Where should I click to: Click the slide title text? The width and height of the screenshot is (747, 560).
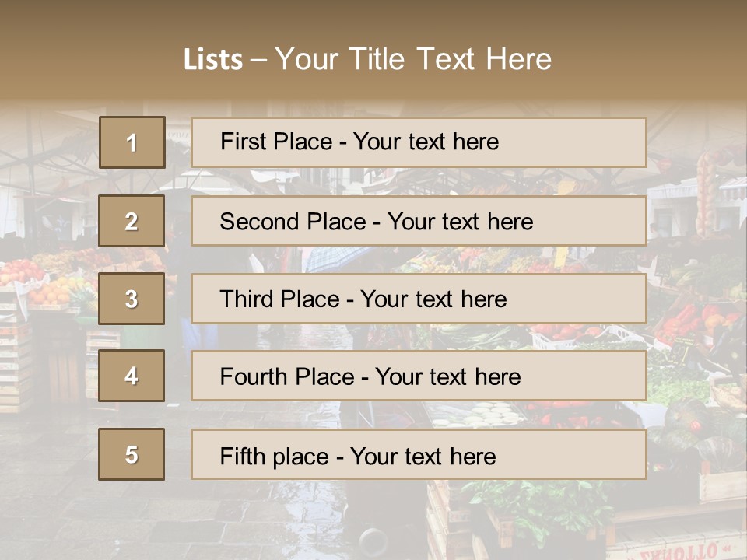coord(368,59)
